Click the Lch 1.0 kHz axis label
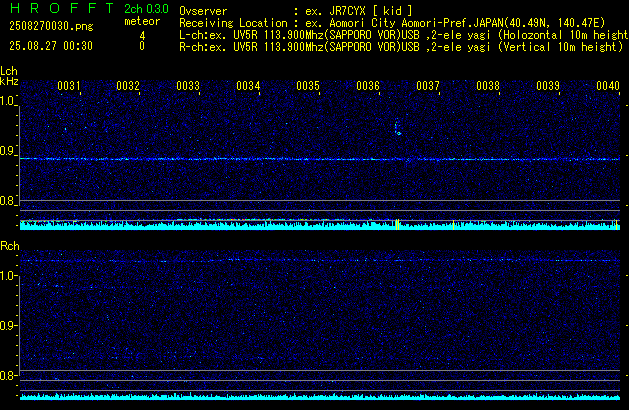 (x=7, y=101)
